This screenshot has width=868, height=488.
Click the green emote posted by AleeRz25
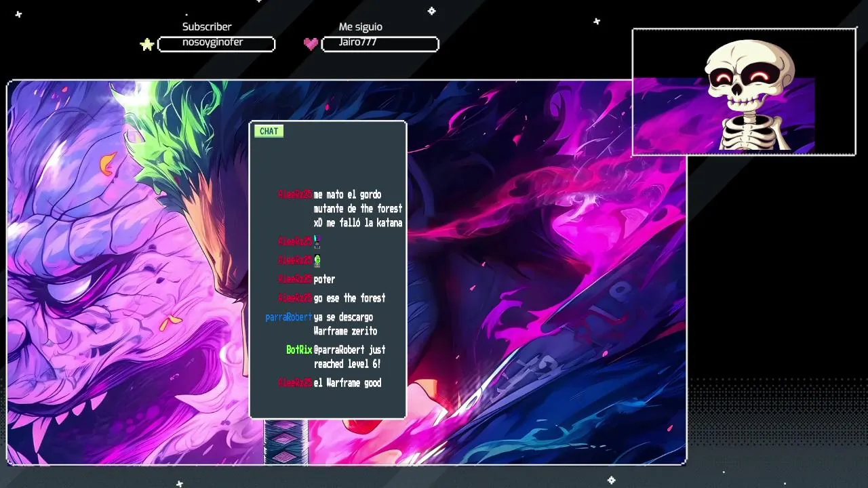(x=317, y=260)
